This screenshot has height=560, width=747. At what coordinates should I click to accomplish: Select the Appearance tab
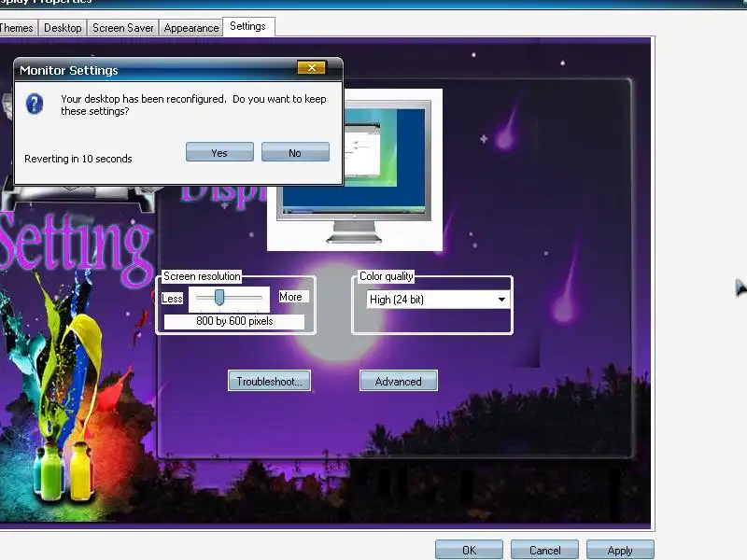pyautogui.click(x=191, y=28)
